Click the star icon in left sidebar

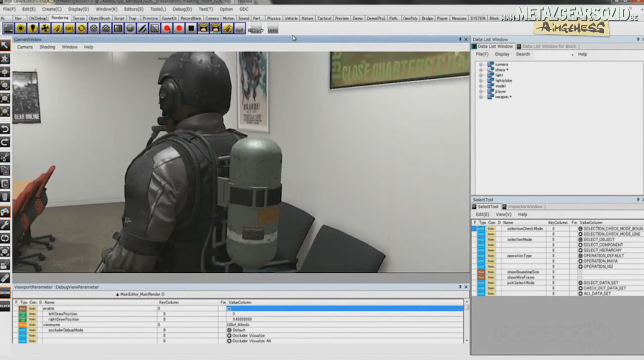pyautogui.click(x=5, y=58)
